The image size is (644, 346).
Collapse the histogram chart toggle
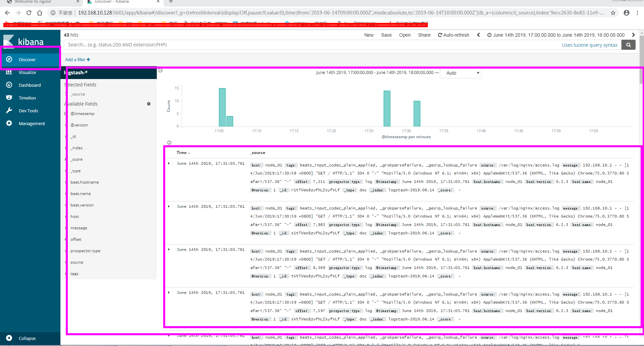point(169,143)
